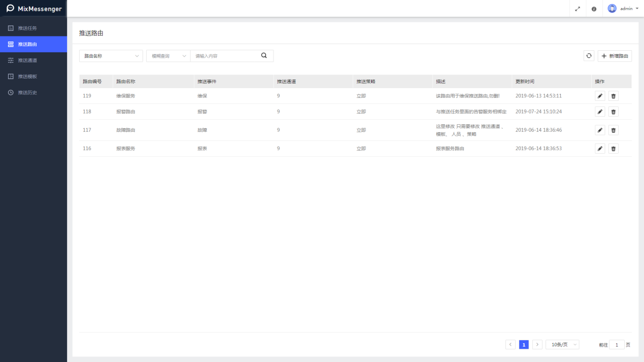Click the 新增路由 button

point(615,56)
